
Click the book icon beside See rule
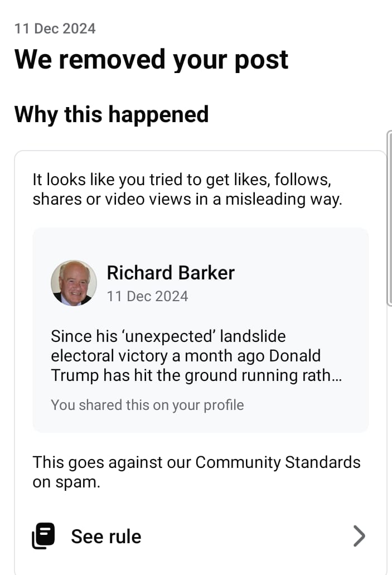[43, 537]
